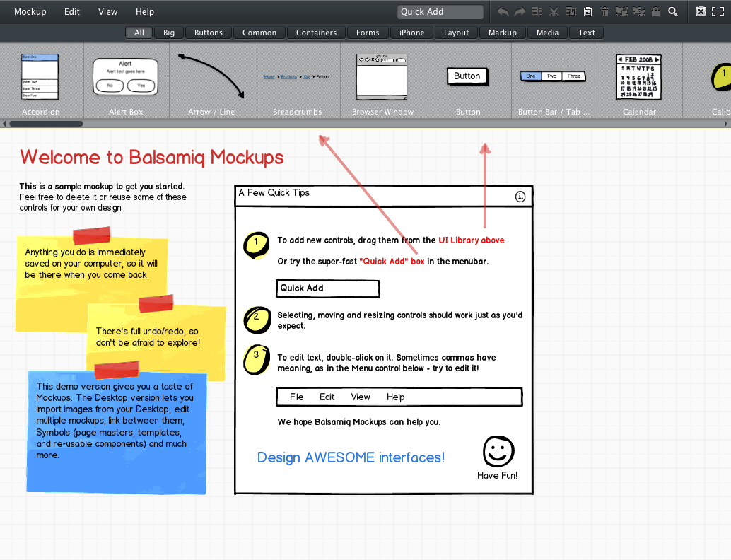Click the Redo arrow icon
731x560 pixels.
pos(520,12)
